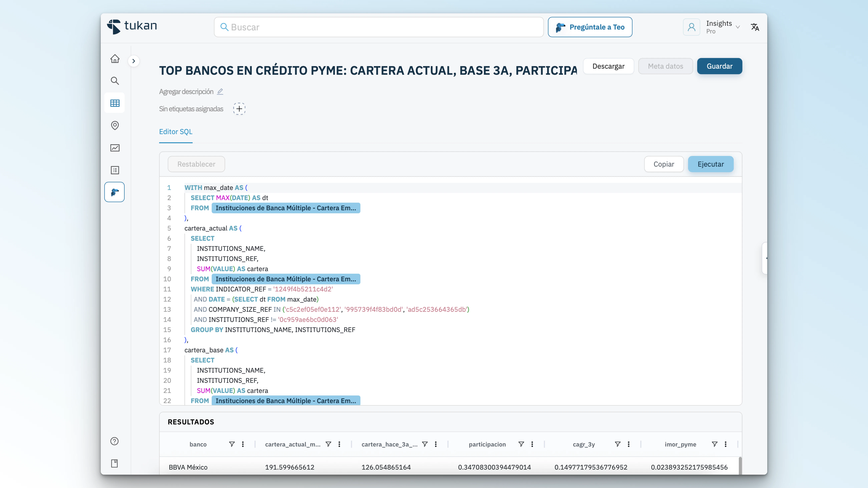Click the COMPANY_SIZE_REF code line
Screen dimensions: 868x488
coord(331,309)
